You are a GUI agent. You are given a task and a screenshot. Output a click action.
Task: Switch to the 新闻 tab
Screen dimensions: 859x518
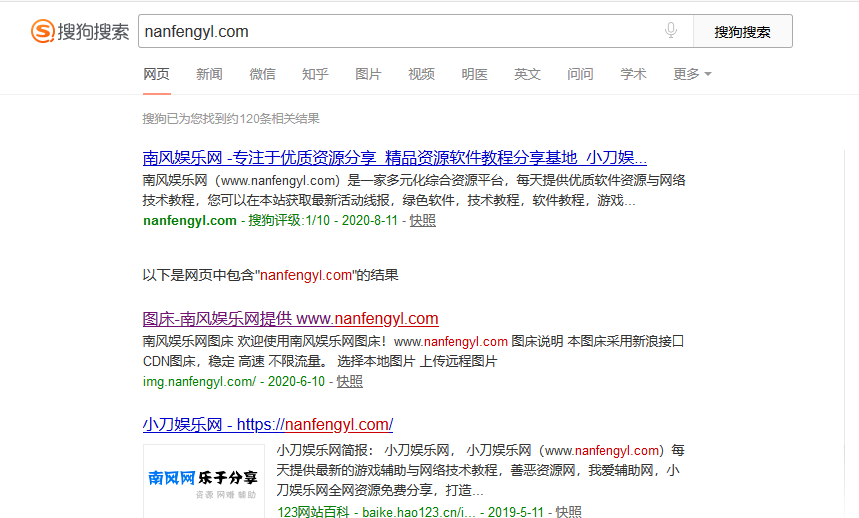click(209, 74)
